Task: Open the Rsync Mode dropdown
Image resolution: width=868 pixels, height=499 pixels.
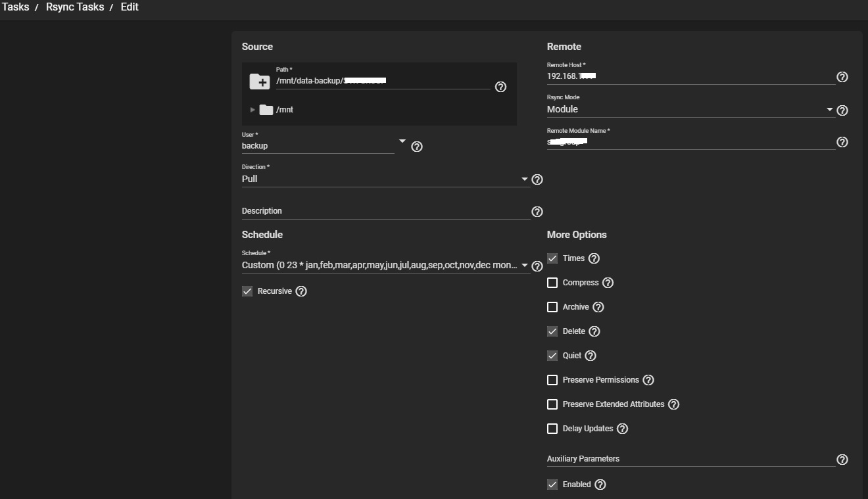Action: (x=690, y=109)
